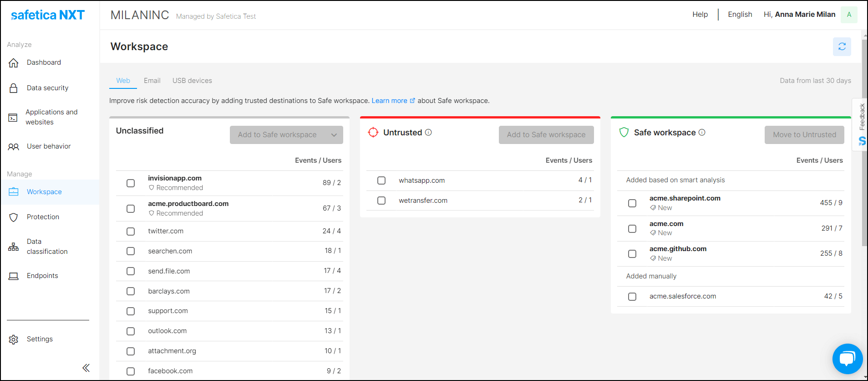The width and height of the screenshot is (868, 381).
Task: Open the chat support bubble
Action: 848,359
